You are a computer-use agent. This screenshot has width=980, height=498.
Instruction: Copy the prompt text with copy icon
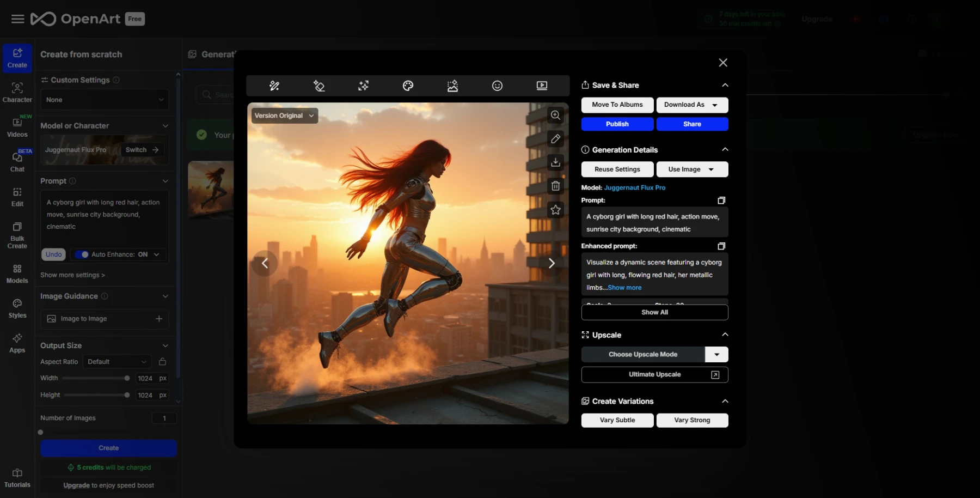pyautogui.click(x=721, y=201)
